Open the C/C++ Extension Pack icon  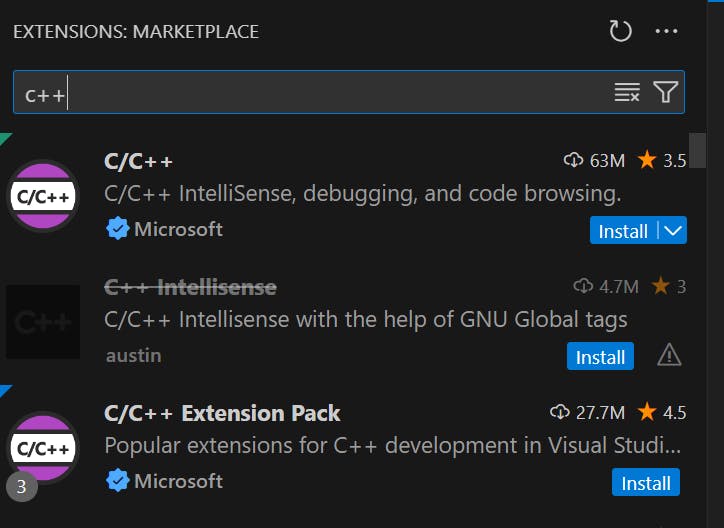[43, 448]
